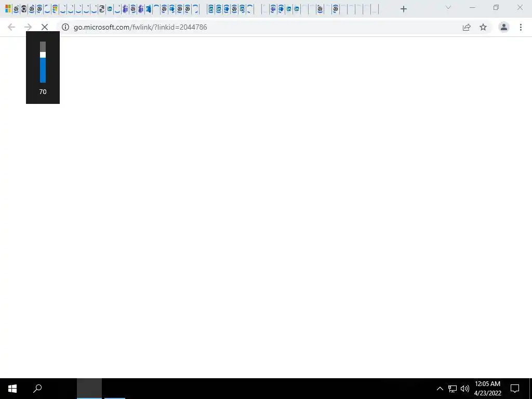Bookmark this tab with the star icon
This screenshot has height=399, width=532.
(x=483, y=27)
